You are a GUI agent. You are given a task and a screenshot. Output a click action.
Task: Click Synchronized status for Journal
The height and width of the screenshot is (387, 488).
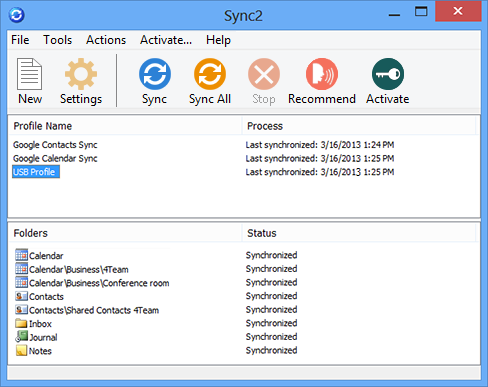[271, 337]
